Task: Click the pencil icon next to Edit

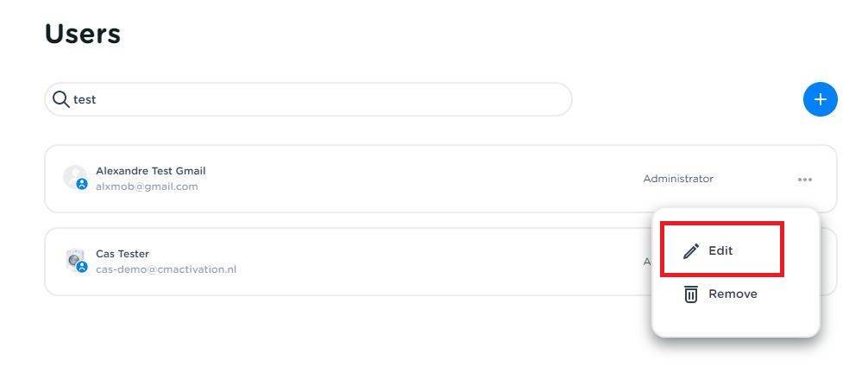Action: click(690, 251)
